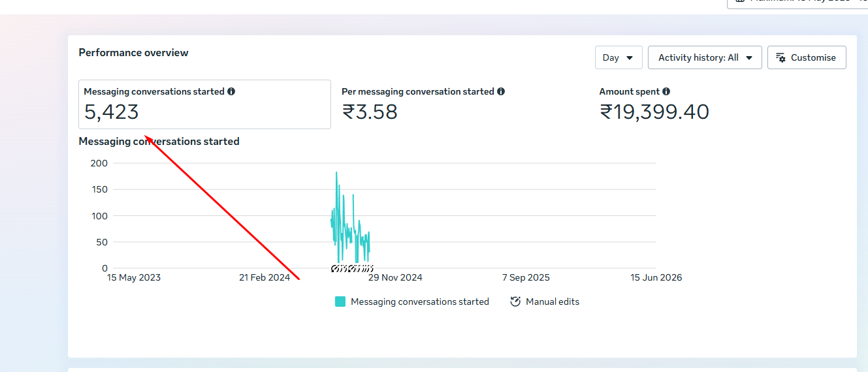Select the 5,423 messaging conversations metric card
The image size is (868, 372).
204,104
